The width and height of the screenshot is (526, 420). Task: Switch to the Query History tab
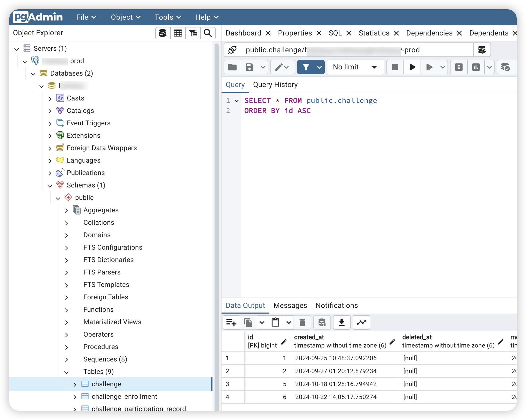tap(275, 85)
